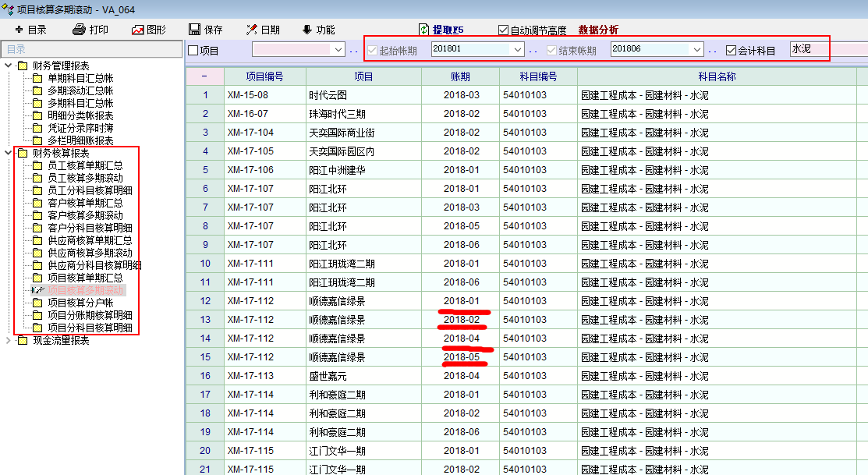Click the 帐期 column header

click(x=460, y=76)
